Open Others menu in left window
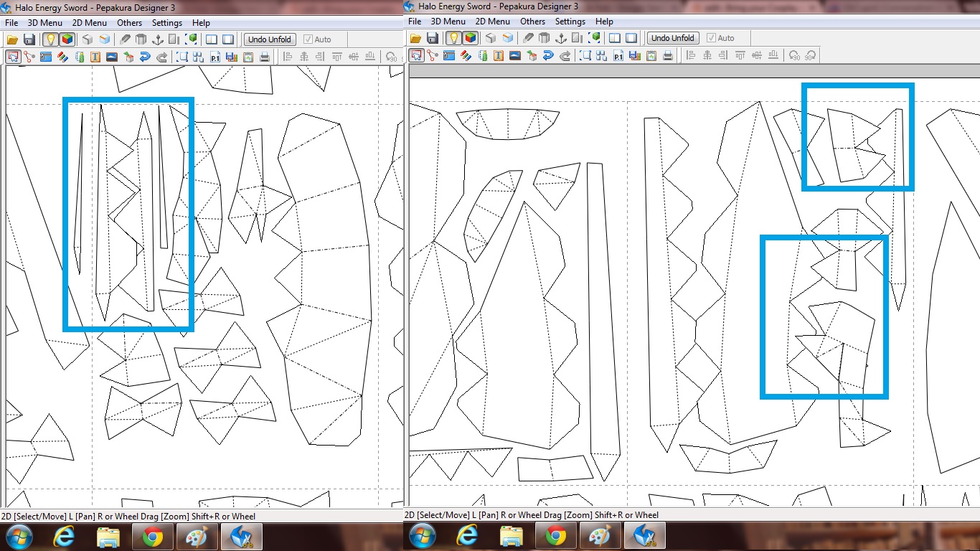This screenshot has height=551, width=980. click(130, 23)
